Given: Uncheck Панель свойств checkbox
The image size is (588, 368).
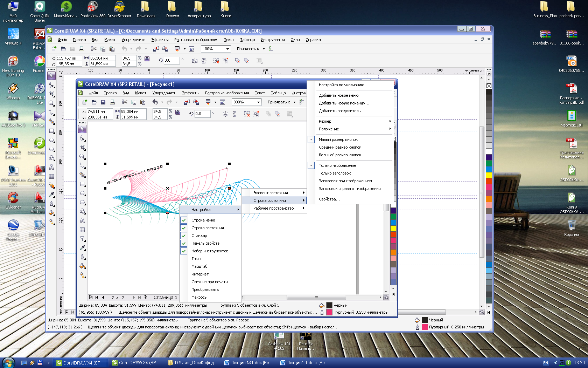Looking at the screenshot, I should 184,243.
